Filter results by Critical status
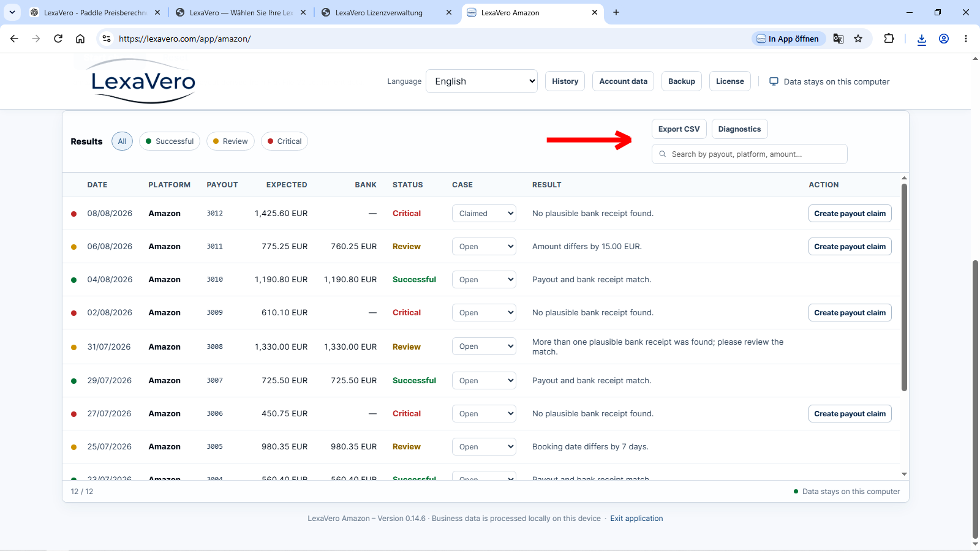This screenshot has width=980, height=551. click(284, 141)
